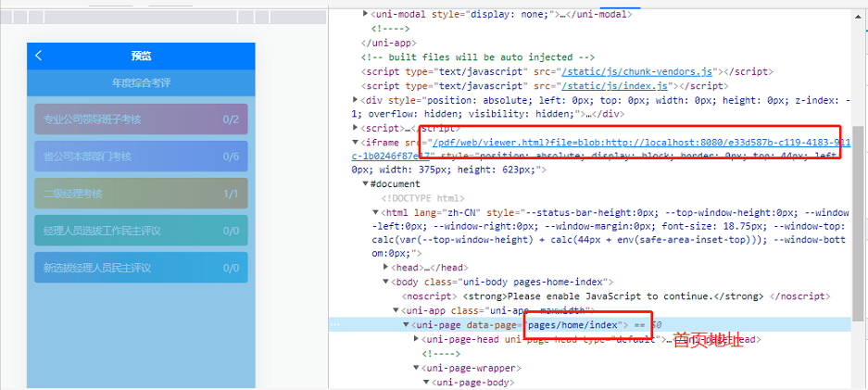The image size is (868, 390).
Task: Open 二级经理考核 card
Action: point(141,194)
